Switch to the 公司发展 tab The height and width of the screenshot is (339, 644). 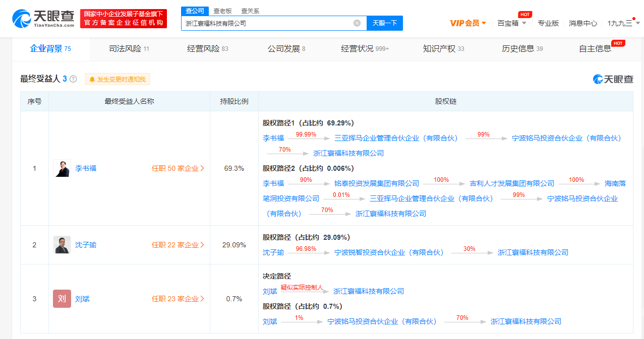click(286, 49)
